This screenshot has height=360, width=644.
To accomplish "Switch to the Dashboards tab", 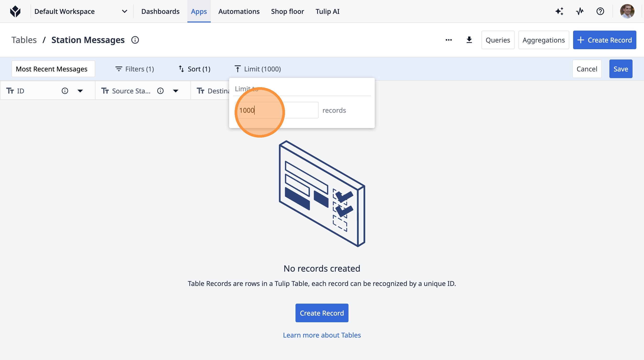I will click(160, 11).
